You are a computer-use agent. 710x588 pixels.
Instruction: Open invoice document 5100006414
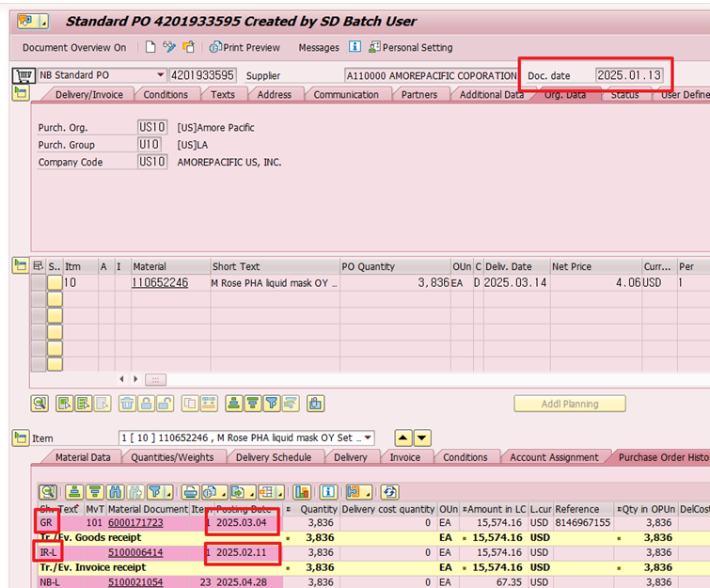135,552
